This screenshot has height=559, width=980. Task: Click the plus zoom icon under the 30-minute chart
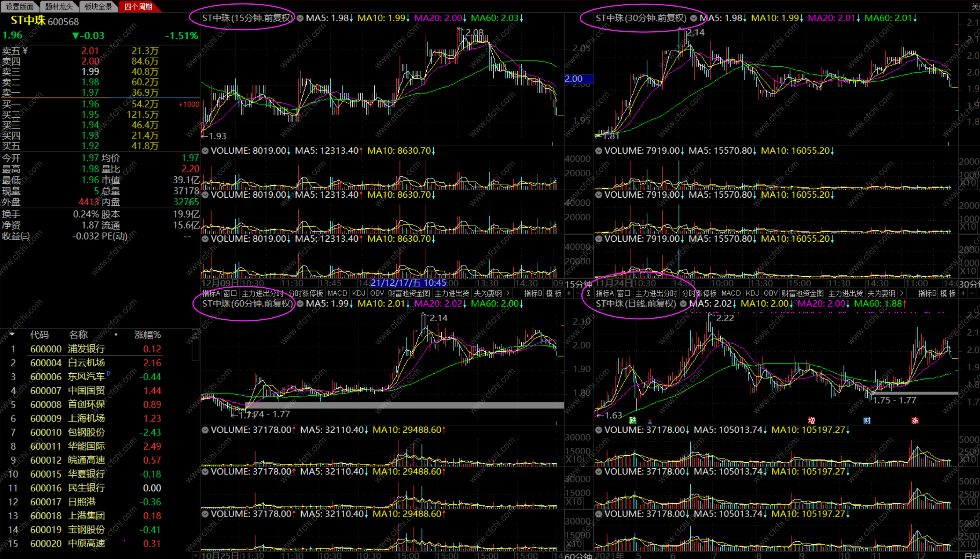(x=963, y=293)
